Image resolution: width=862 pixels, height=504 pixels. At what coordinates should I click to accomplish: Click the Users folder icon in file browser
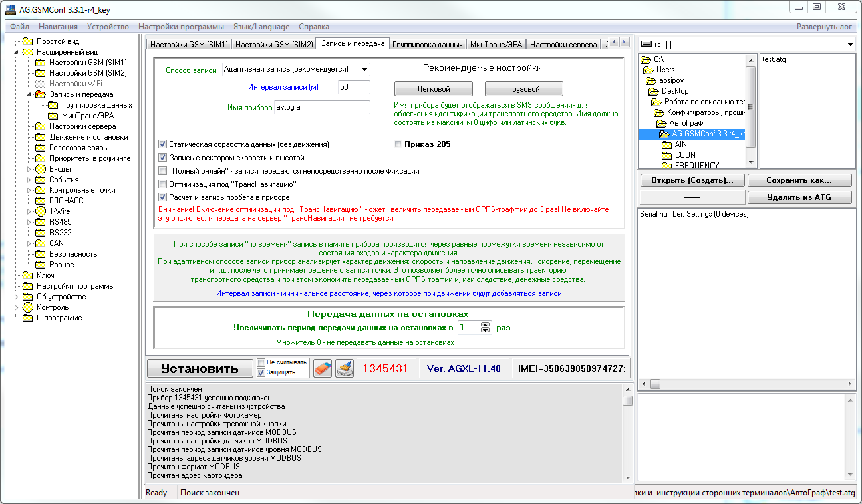point(648,70)
